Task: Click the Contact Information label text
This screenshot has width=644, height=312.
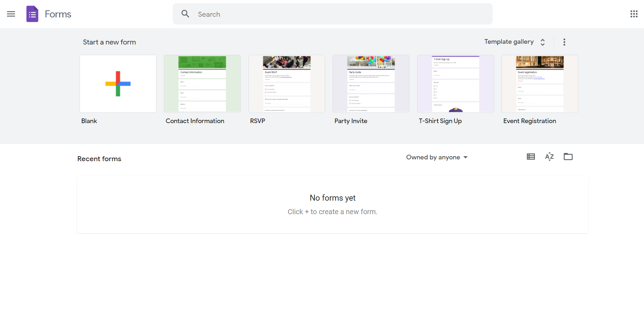Action: click(x=195, y=121)
